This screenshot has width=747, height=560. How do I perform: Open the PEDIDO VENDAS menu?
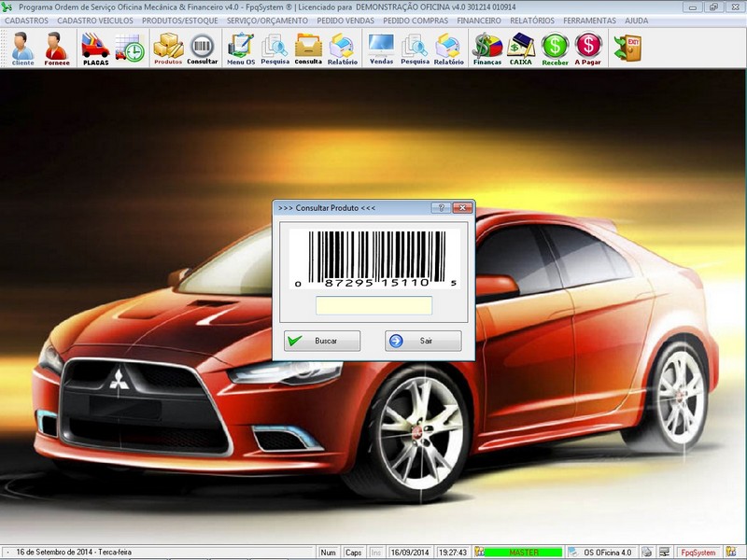click(x=345, y=21)
